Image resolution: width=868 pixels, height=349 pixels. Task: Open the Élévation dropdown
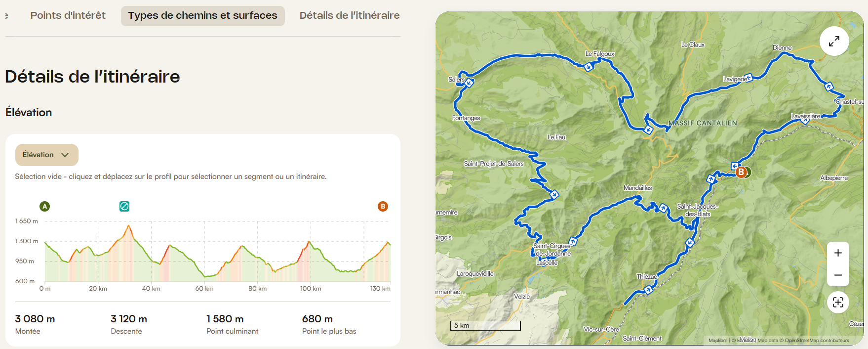click(47, 155)
